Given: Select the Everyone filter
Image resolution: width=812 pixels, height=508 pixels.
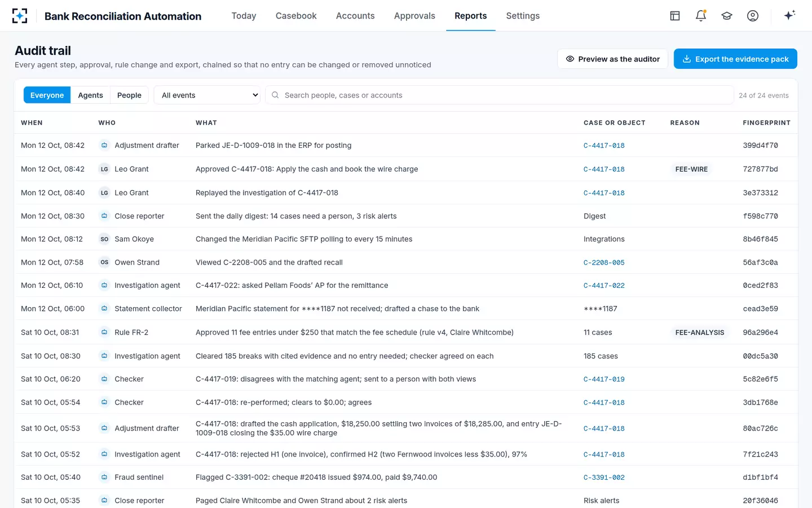Looking at the screenshot, I should 47,95.
